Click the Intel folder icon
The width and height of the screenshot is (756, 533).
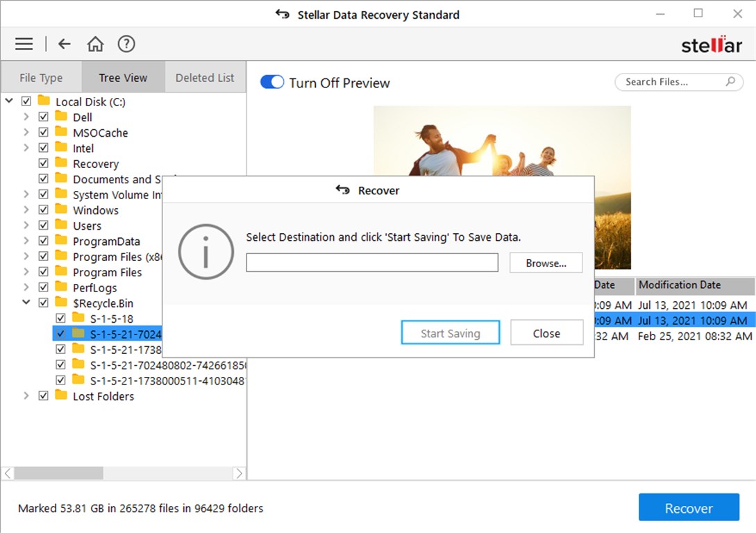click(x=61, y=146)
